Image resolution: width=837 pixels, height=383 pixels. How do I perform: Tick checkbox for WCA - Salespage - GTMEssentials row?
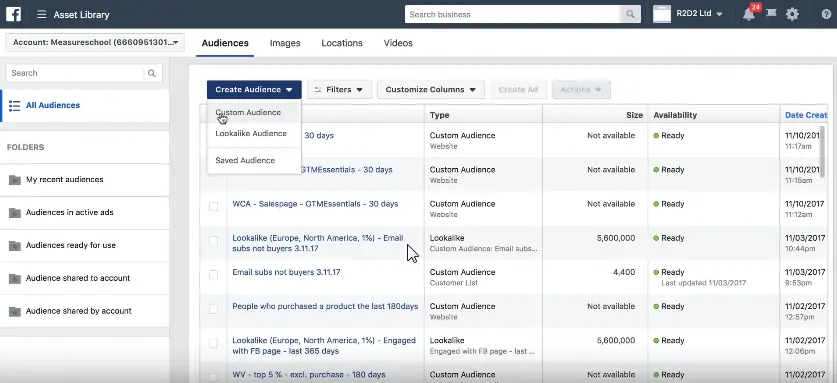point(214,206)
